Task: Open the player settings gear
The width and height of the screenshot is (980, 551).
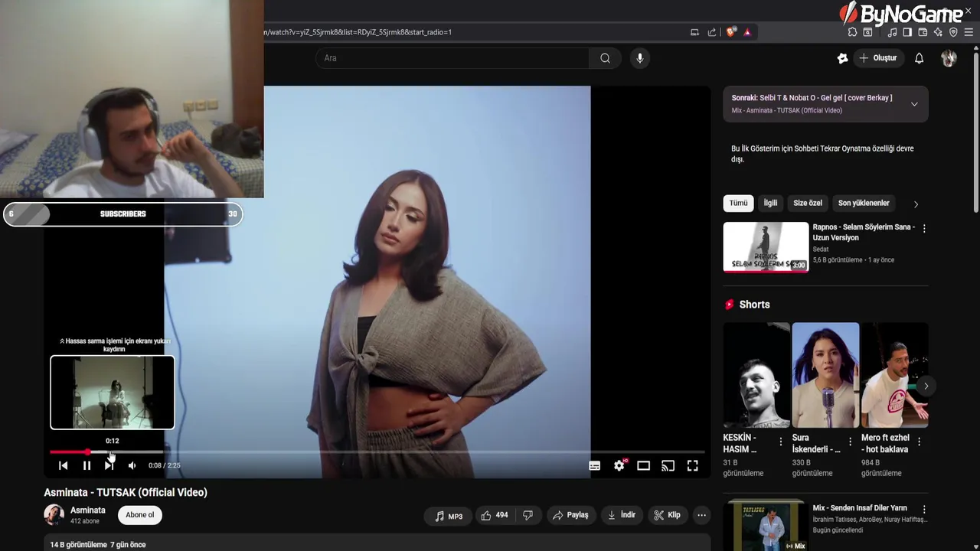Action: click(619, 465)
